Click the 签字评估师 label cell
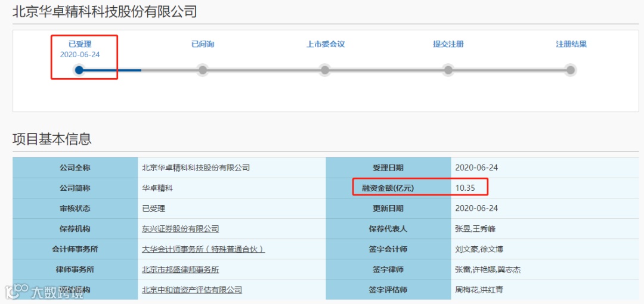The width and height of the screenshot is (644, 304). 388,290
